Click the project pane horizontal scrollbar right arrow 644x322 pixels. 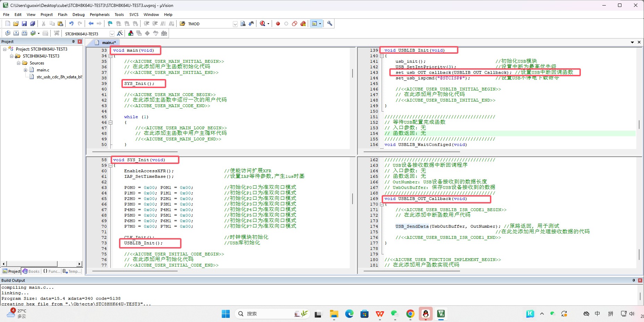point(79,264)
